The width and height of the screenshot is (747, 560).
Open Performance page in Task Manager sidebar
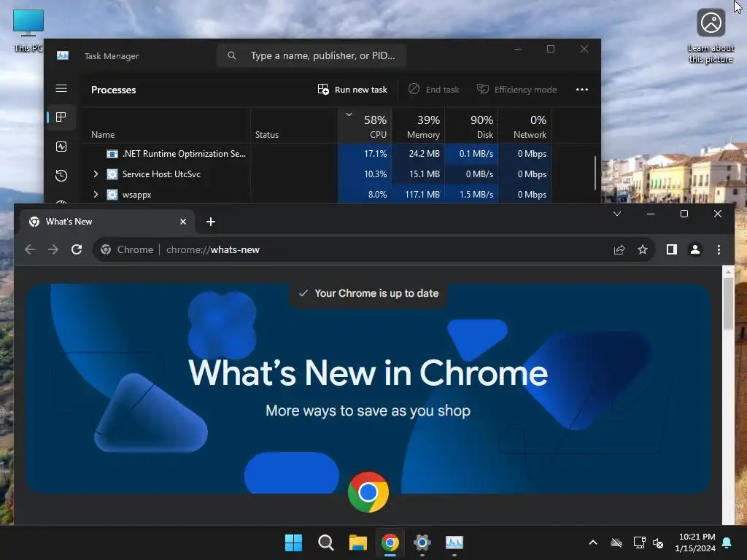(61, 147)
